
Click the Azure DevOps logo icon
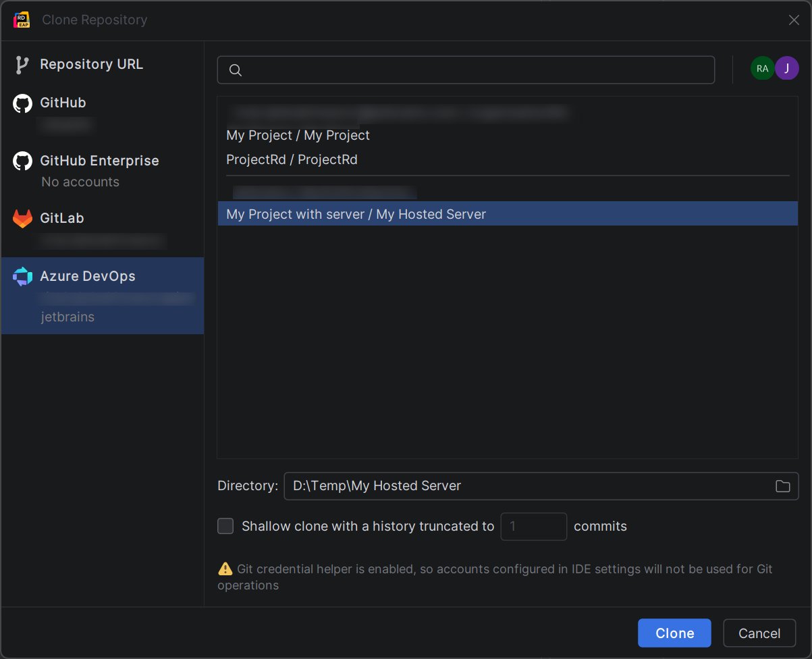(x=22, y=276)
